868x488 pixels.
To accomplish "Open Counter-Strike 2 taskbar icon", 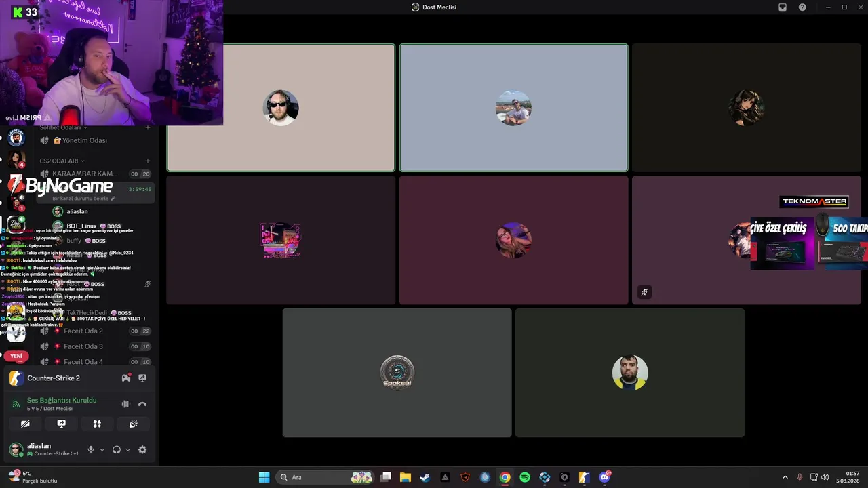I will click(585, 477).
